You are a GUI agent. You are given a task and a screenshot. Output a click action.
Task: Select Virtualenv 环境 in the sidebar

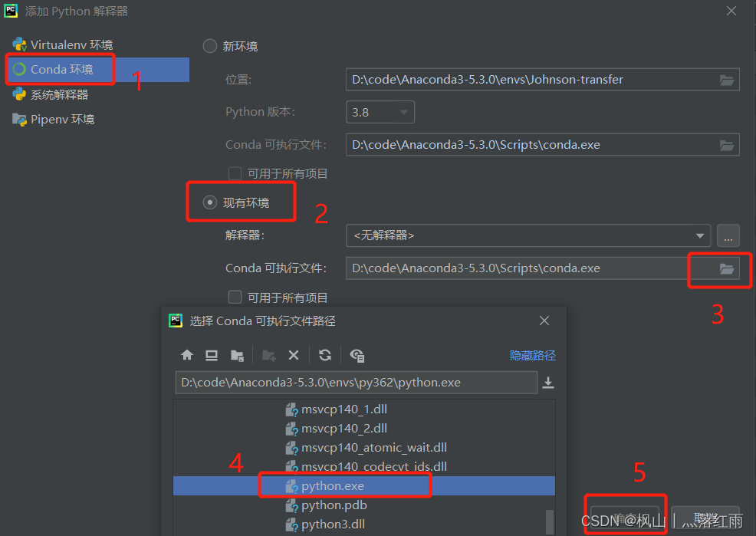click(x=63, y=44)
